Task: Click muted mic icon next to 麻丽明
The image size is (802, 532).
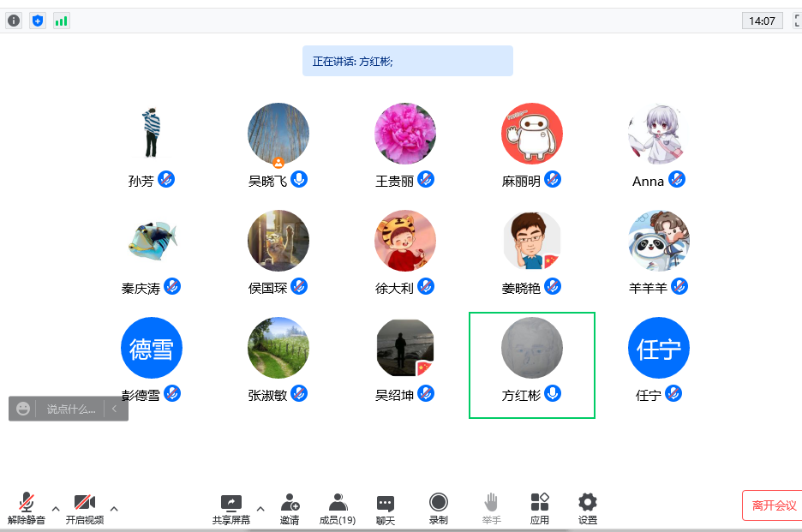Action: [553, 180]
